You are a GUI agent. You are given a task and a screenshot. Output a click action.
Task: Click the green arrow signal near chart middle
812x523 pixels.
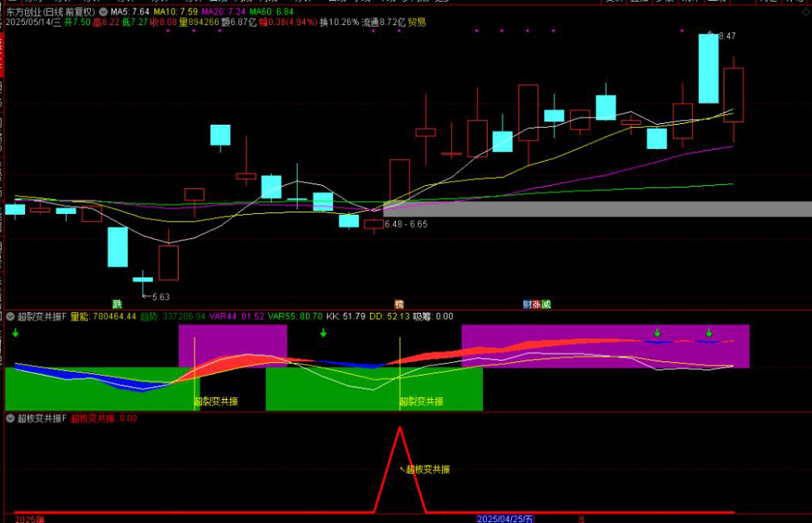[324, 333]
